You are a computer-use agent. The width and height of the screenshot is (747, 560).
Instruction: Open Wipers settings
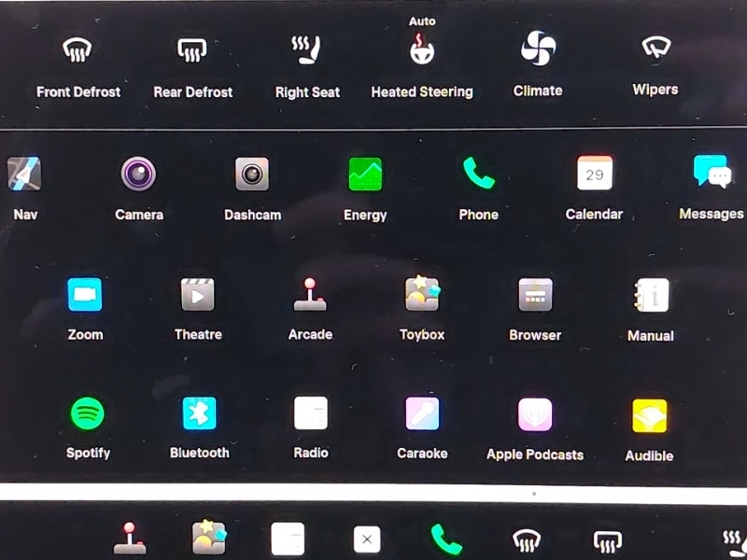coord(655,49)
